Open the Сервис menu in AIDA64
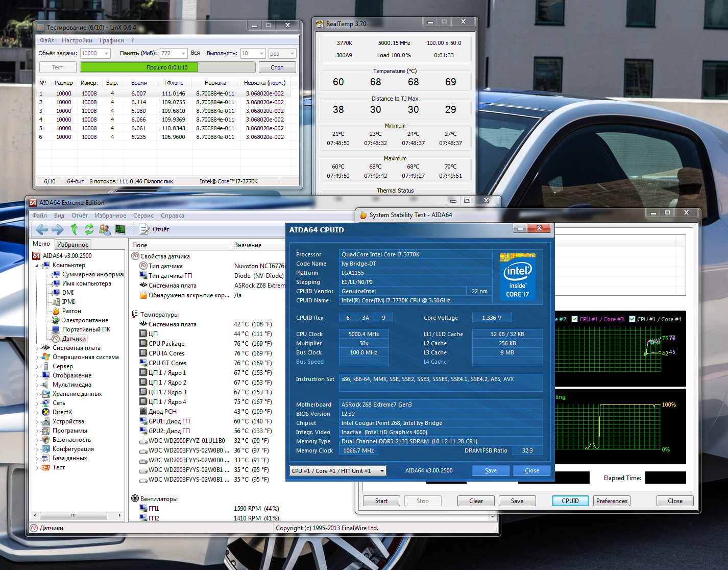The width and height of the screenshot is (728, 570). click(x=143, y=216)
